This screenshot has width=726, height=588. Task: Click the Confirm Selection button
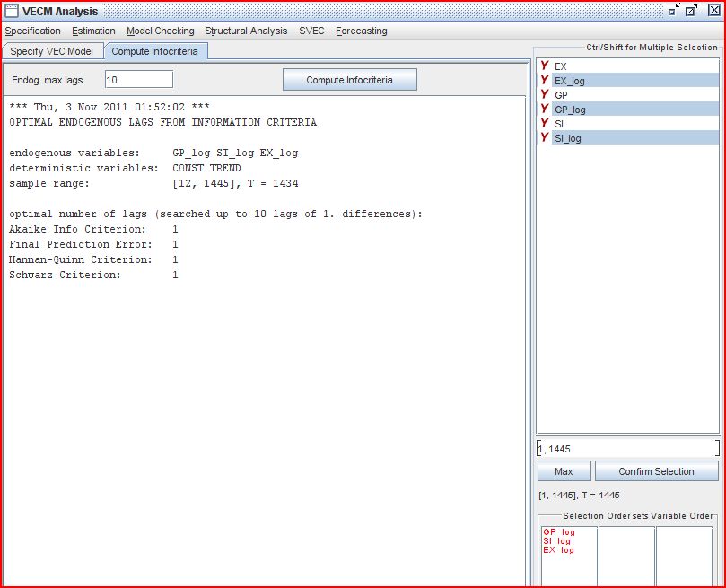pyautogui.click(x=656, y=470)
